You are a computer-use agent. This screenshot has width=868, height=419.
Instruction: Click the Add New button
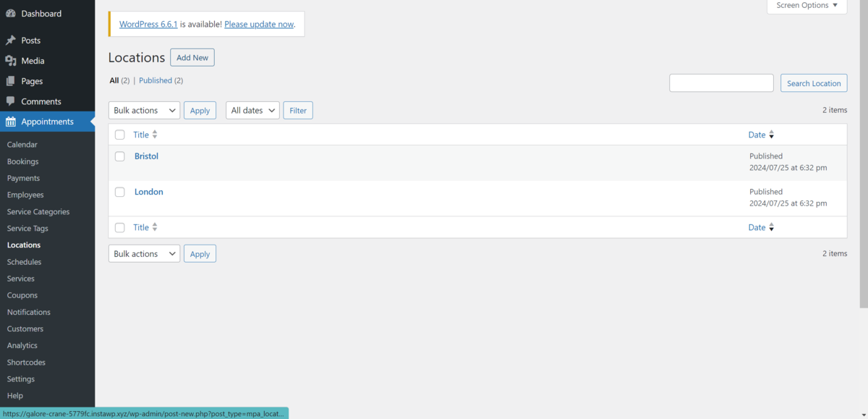[x=192, y=58]
